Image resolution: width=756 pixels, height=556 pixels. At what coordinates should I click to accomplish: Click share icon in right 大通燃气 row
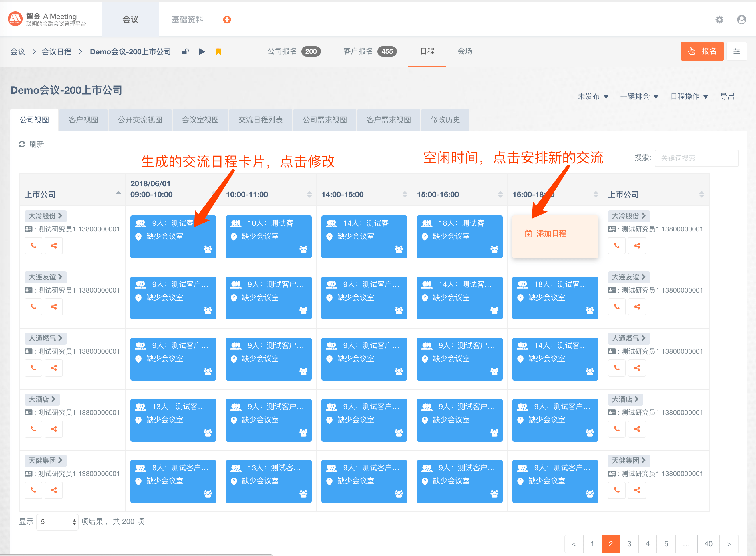click(x=637, y=368)
